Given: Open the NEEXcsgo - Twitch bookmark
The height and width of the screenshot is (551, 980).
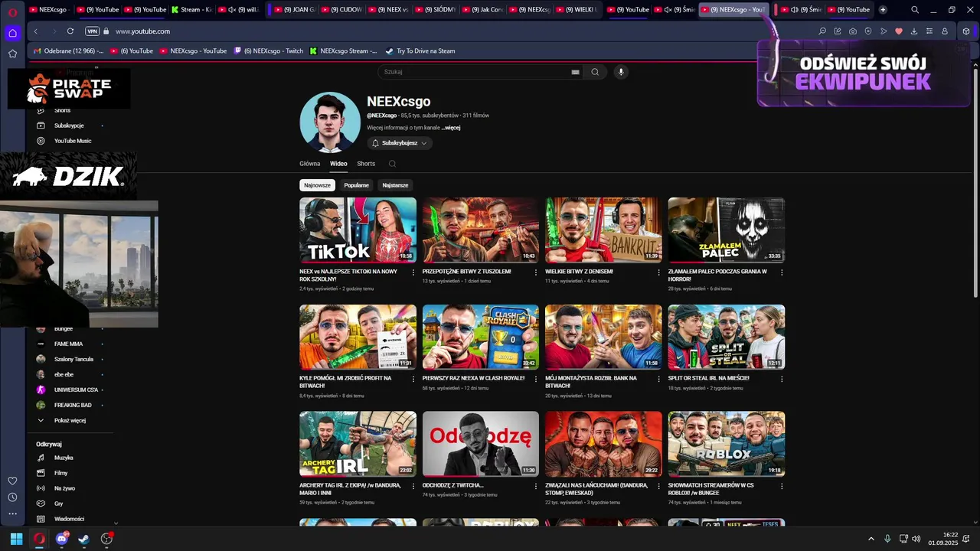Looking at the screenshot, I should (269, 51).
